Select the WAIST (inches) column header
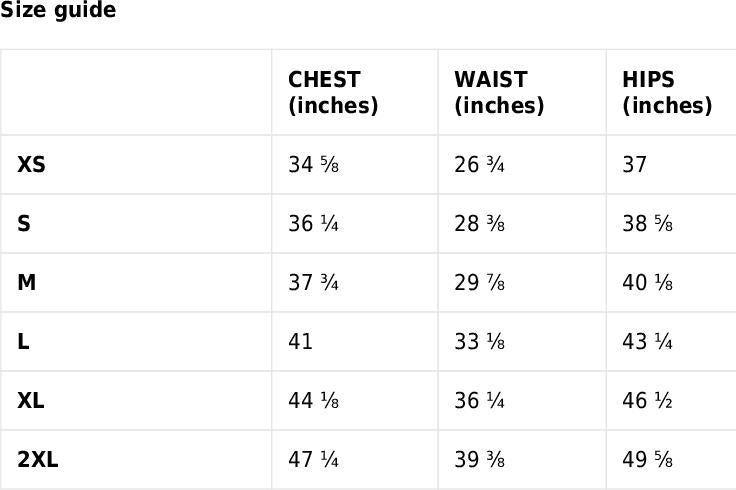Viewport: 736px width, 490px height. [499, 93]
